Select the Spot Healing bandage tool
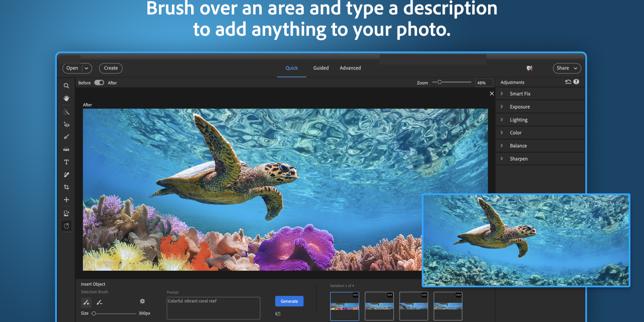This screenshot has height=322, width=644. (x=66, y=175)
